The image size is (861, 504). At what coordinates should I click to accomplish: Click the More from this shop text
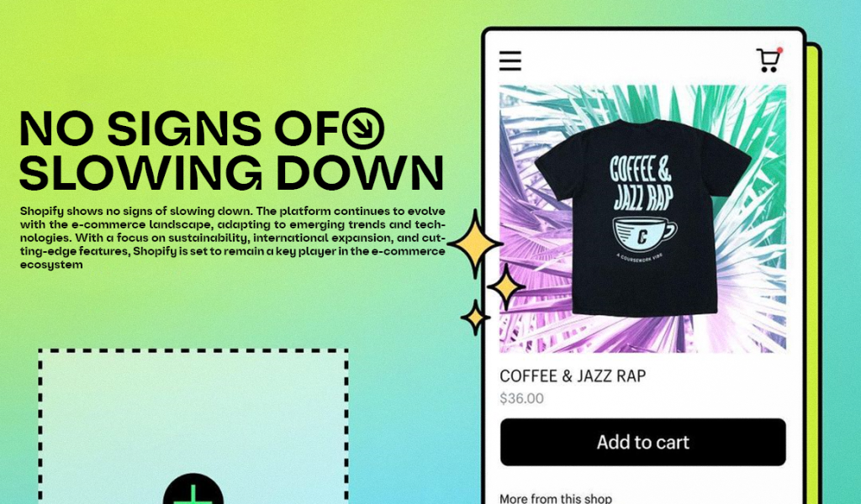point(556,498)
